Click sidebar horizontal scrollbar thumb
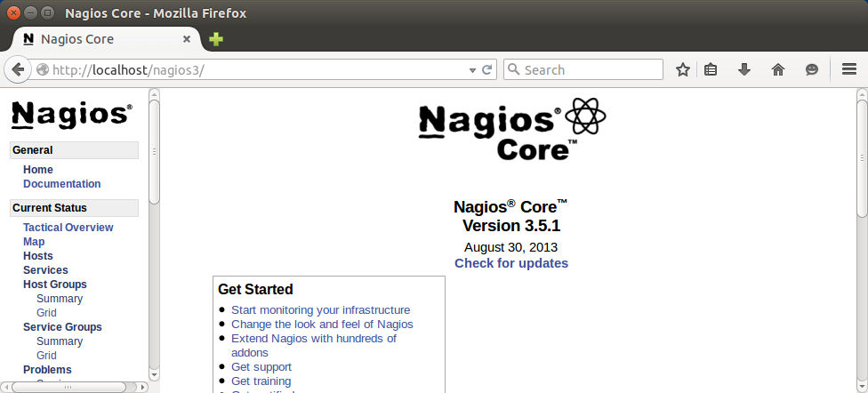This screenshot has height=393, width=868. (x=68, y=387)
